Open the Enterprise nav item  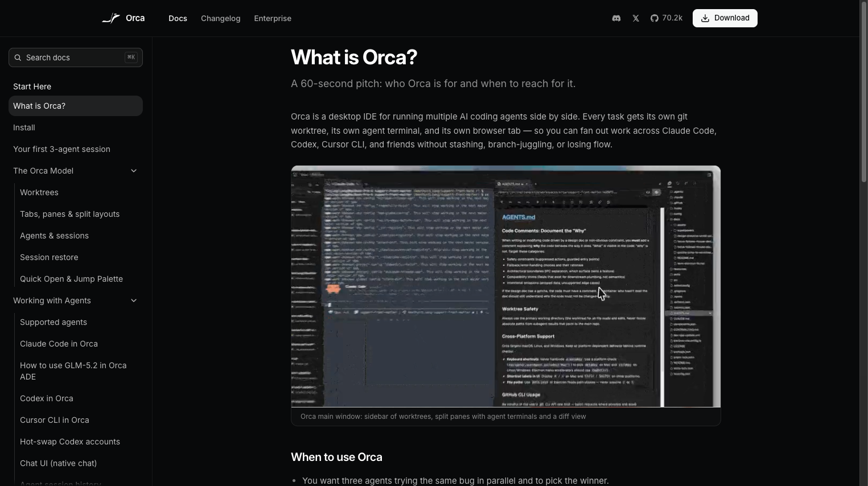coord(273,18)
